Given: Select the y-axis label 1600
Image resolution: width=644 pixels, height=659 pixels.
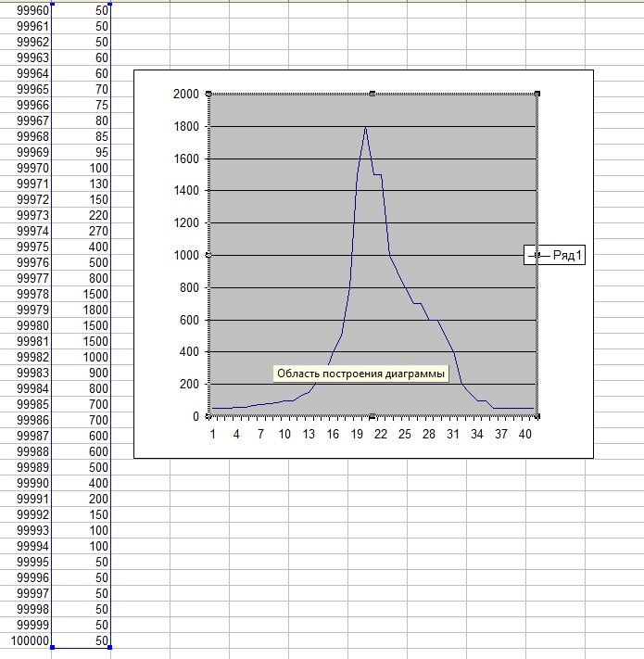Looking at the screenshot, I should tap(185, 158).
